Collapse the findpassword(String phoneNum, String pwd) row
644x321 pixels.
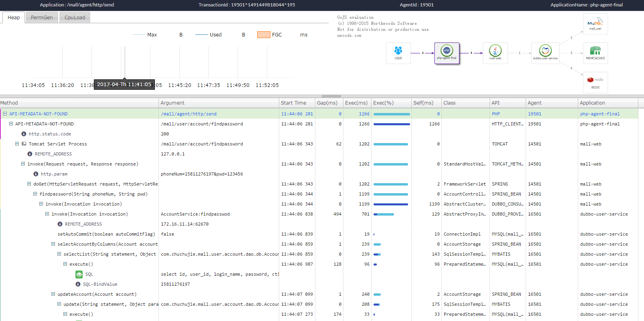(x=35, y=194)
